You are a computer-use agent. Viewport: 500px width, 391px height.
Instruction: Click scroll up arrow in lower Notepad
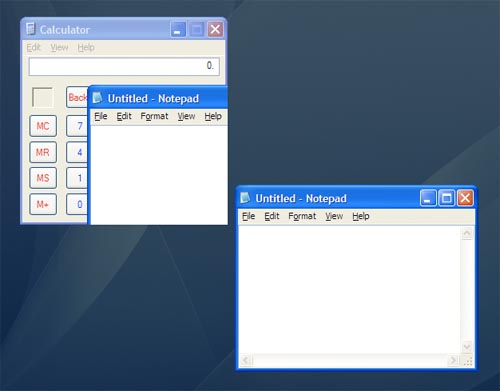tap(467, 233)
